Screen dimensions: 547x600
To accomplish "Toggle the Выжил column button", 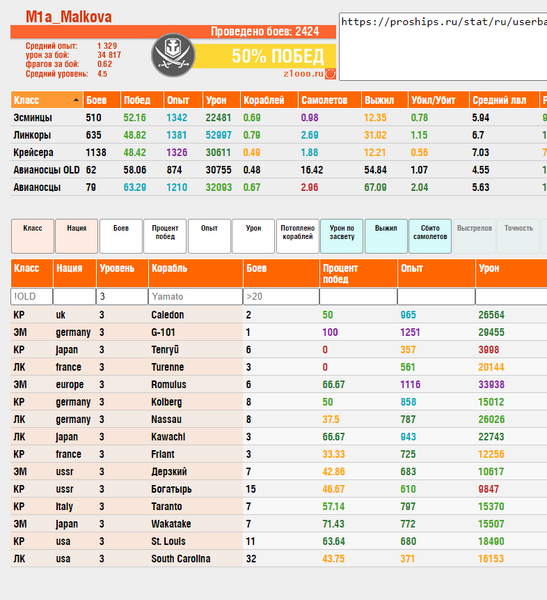I will 386,236.
